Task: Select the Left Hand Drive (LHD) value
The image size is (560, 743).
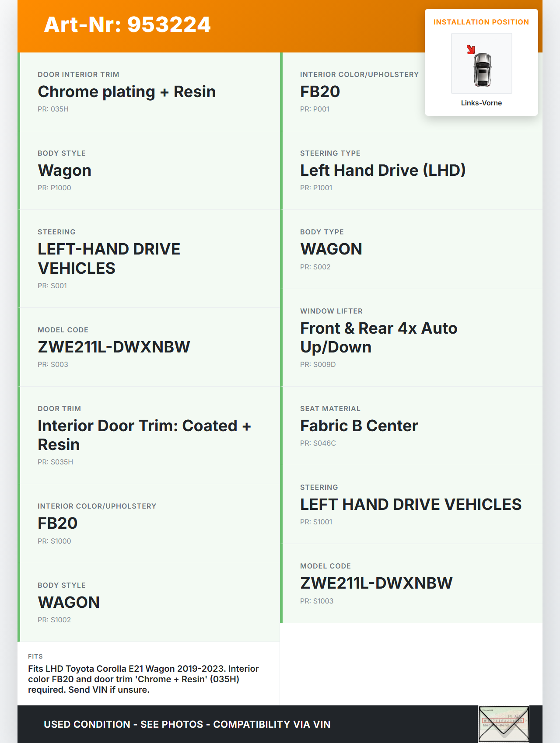Action: click(382, 170)
